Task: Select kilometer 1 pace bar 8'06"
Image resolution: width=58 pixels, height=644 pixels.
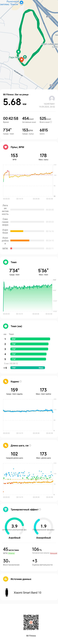Action: [30, 339]
